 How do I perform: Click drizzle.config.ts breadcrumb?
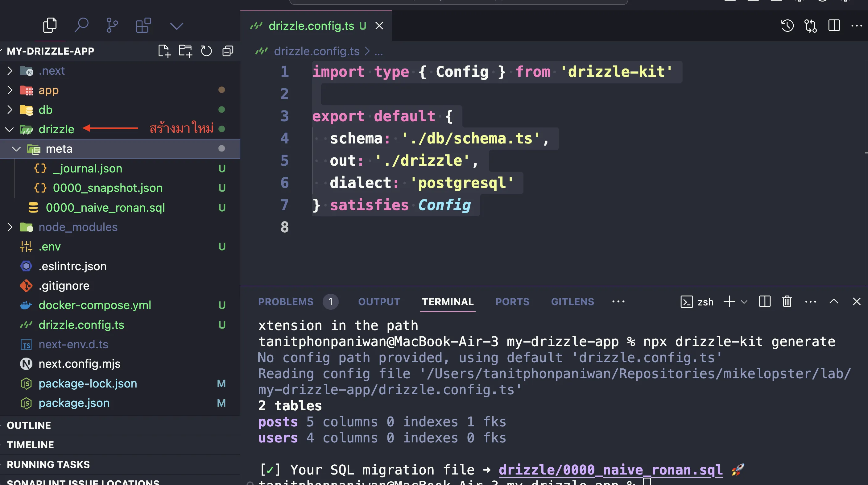(316, 51)
